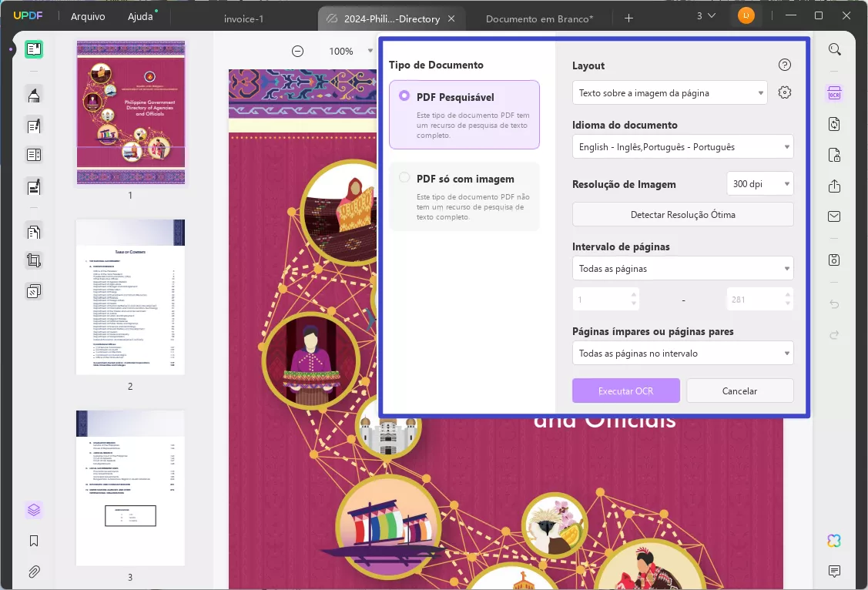Select the Comment highlighter tool
The width and height of the screenshot is (868, 590).
click(34, 96)
